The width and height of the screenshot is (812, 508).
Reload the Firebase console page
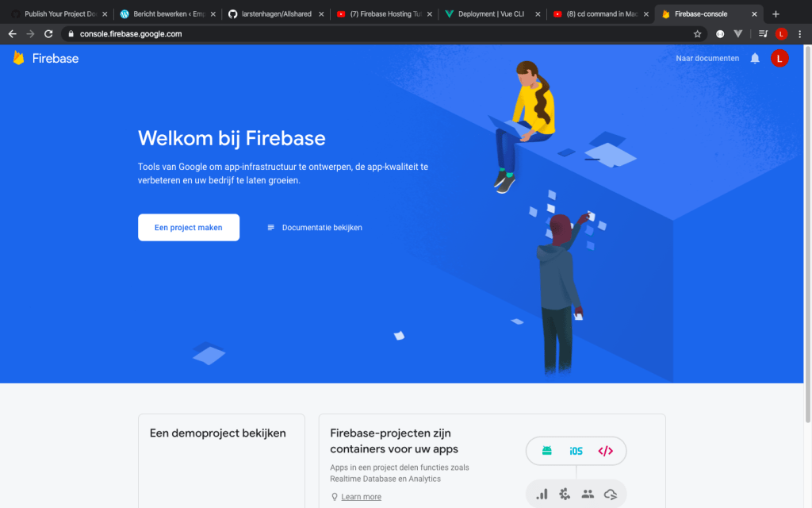[48, 33]
